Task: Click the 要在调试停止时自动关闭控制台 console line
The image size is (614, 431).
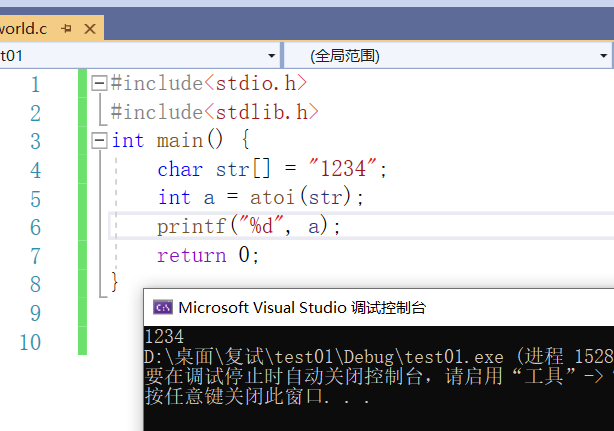Action: pyautogui.click(x=379, y=377)
